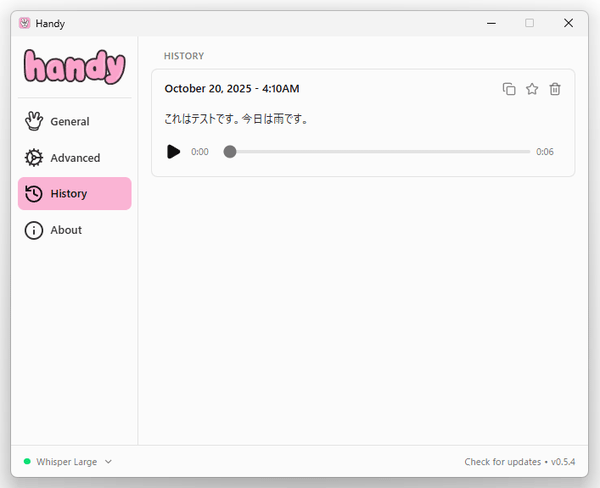The width and height of the screenshot is (600, 488).
Task: Click the pink Handy logo
Action: 75,67
